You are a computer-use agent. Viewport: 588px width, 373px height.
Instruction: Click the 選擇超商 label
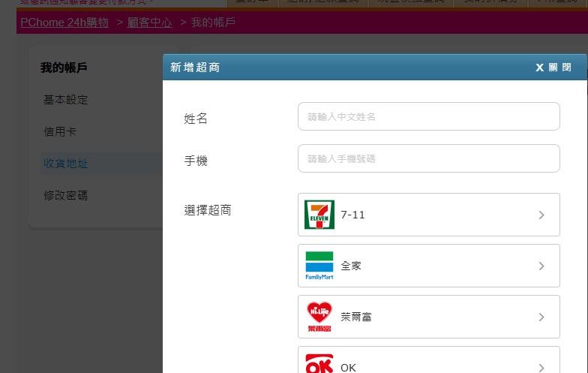207,210
